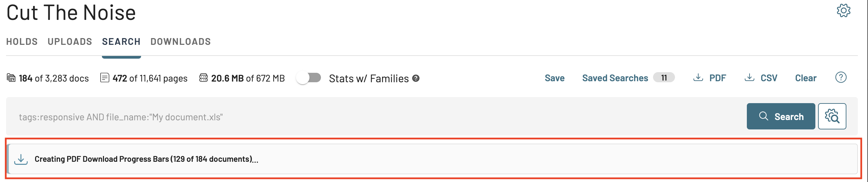Viewport: 868px width, 182px height.
Task: Click the help question mark circle icon
Action: click(x=841, y=77)
